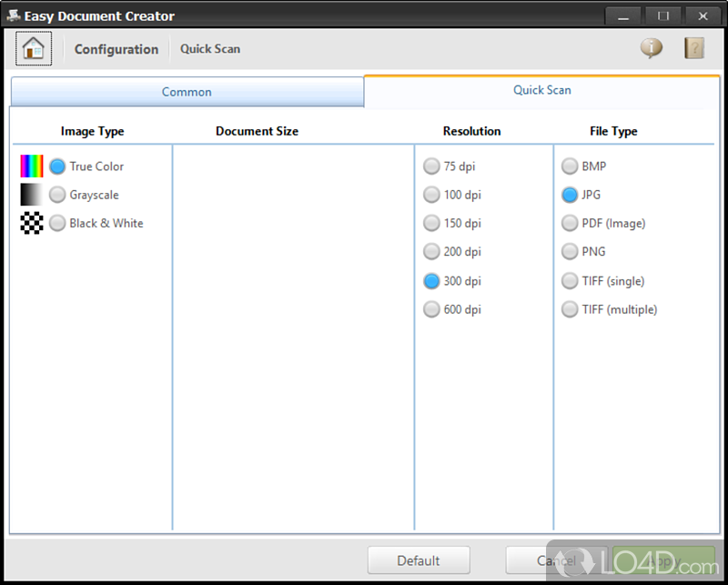Click the Cancel button
This screenshot has height=585, width=728.
(x=556, y=560)
